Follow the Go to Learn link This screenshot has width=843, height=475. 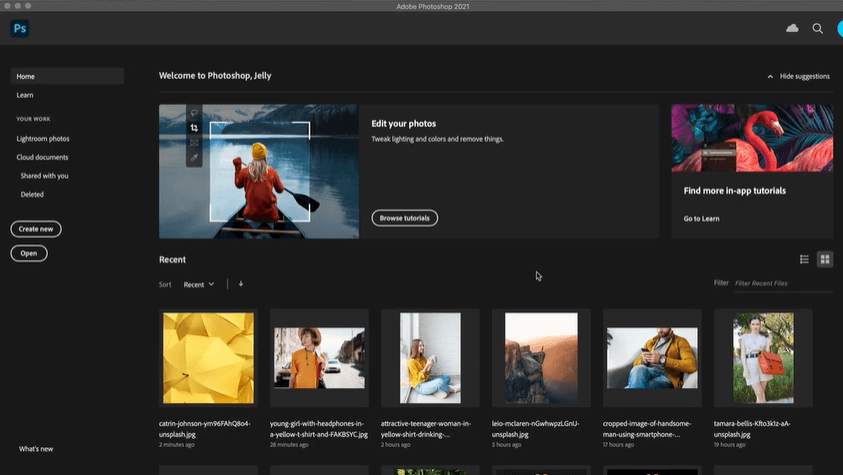pyautogui.click(x=701, y=218)
